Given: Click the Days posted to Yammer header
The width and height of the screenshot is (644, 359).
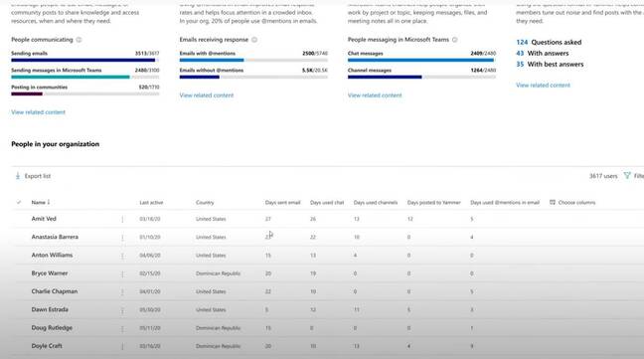Looking at the screenshot, I should pos(433,203).
